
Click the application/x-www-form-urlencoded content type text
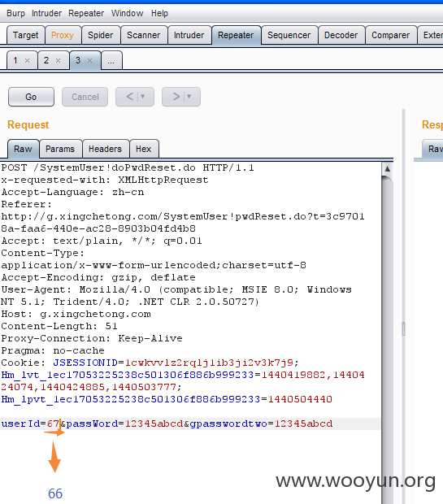coord(154,265)
